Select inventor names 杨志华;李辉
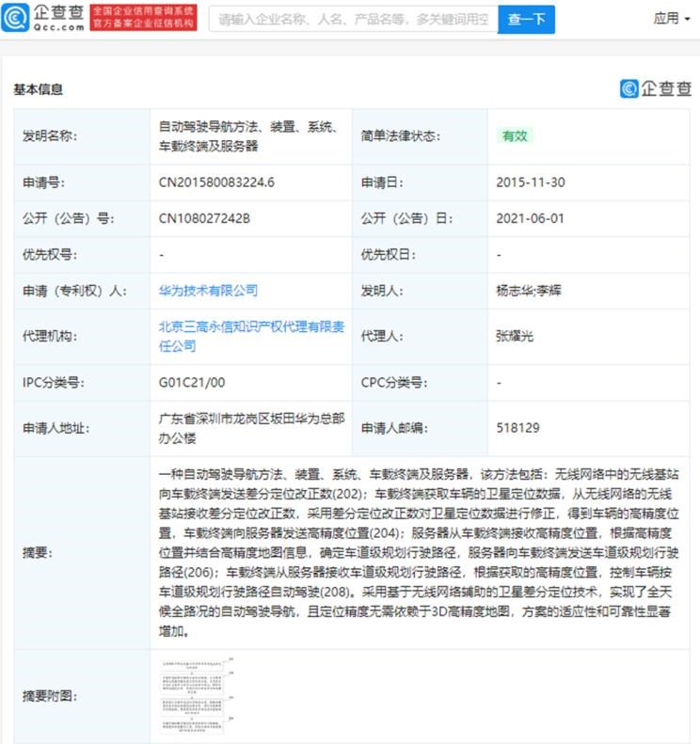Image resolution: width=700 pixels, height=744 pixels. click(x=528, y=291)
